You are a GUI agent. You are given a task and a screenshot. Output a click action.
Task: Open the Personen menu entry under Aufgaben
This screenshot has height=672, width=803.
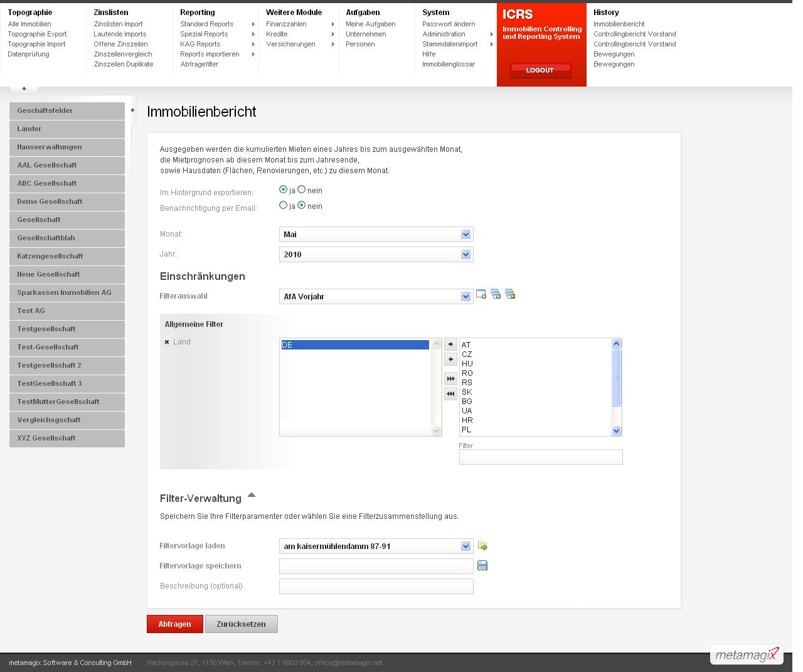pyautogui.click(x=360, y=44)
